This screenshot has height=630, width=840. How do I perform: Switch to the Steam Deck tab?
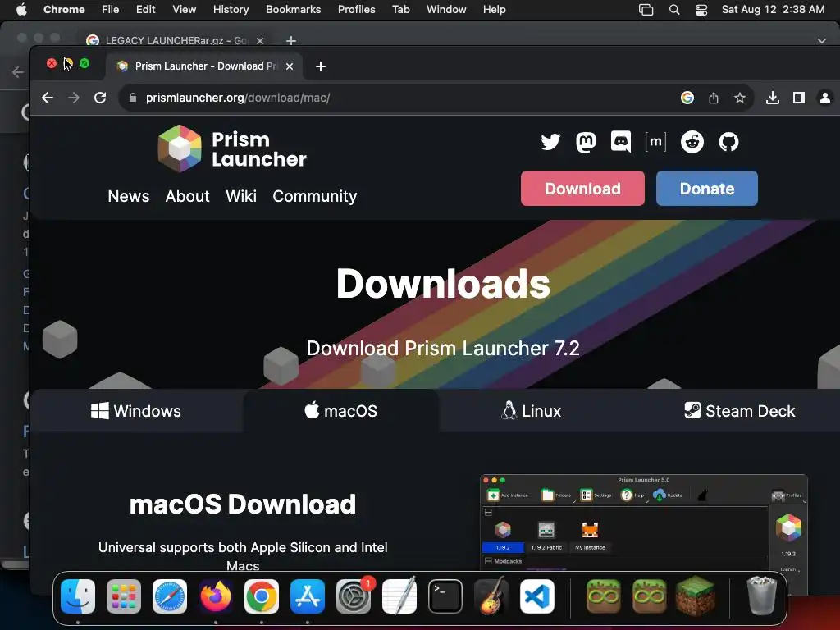pos(739,411)
